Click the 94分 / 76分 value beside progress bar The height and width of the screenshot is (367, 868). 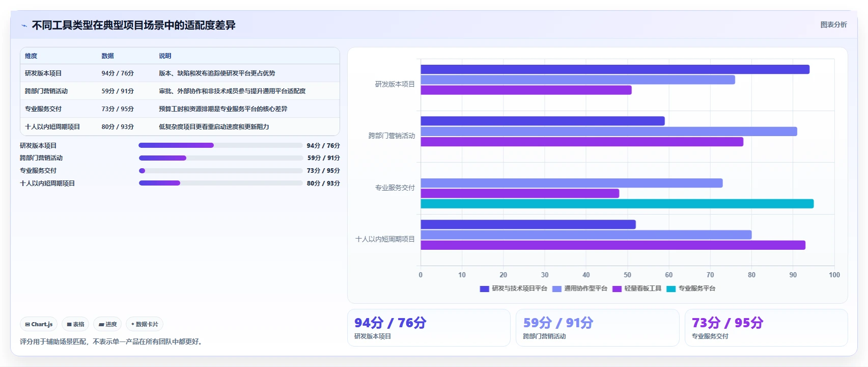pos(323,146)
